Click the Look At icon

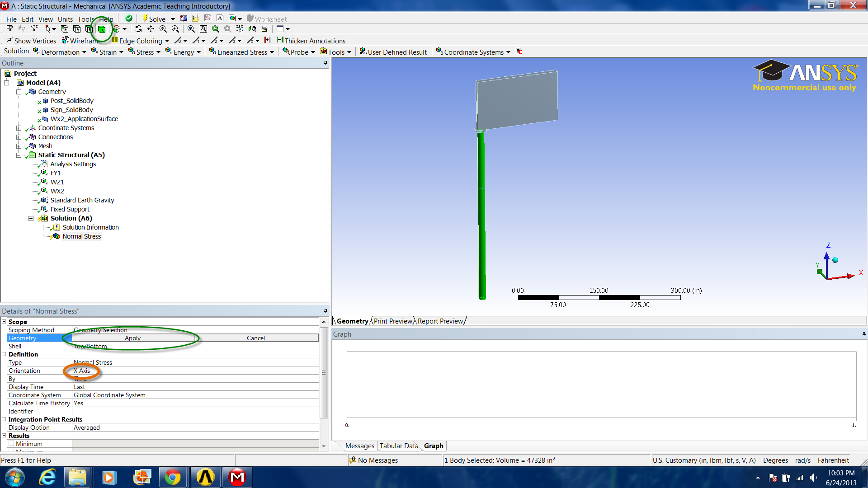[x=252, y=29]
